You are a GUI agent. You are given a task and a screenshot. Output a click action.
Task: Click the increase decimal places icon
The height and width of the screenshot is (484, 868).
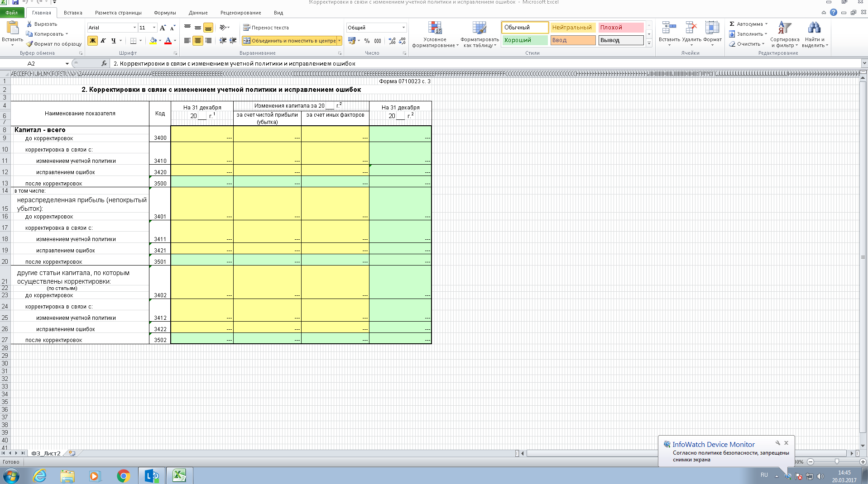pyautogui.click(x=392, y=41)
